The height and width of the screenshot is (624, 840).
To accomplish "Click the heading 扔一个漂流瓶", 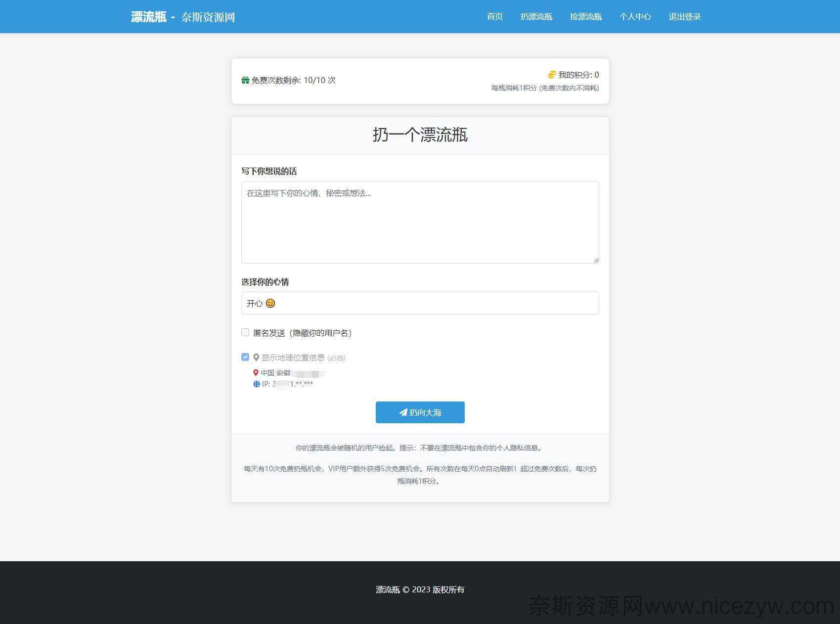I will 420,135.
